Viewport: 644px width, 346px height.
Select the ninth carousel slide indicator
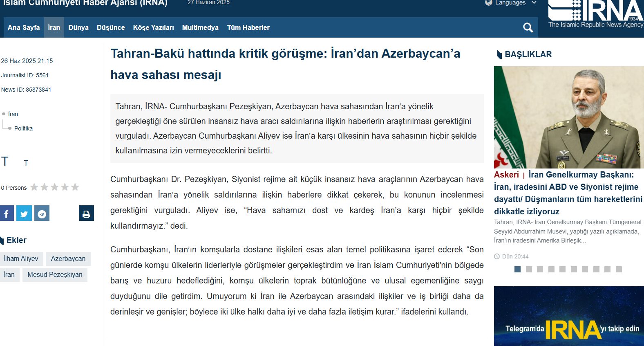click(608, 269)
